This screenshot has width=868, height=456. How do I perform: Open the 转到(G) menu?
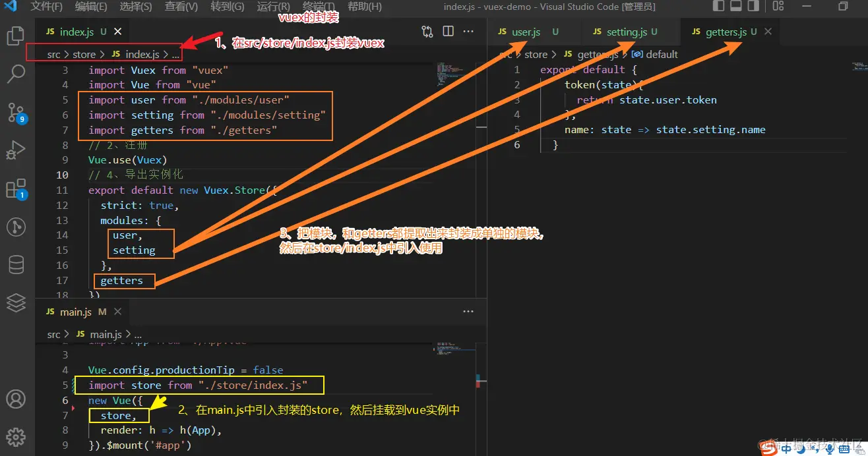(227, 7)
